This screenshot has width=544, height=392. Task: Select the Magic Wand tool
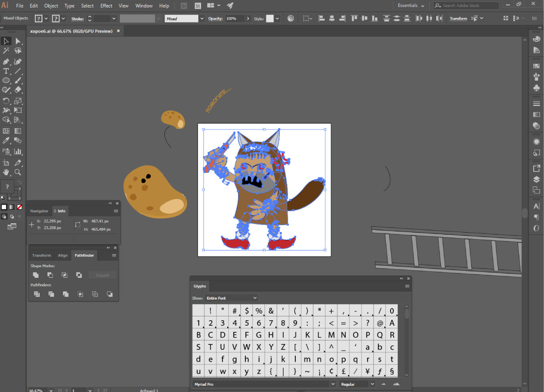6,51
